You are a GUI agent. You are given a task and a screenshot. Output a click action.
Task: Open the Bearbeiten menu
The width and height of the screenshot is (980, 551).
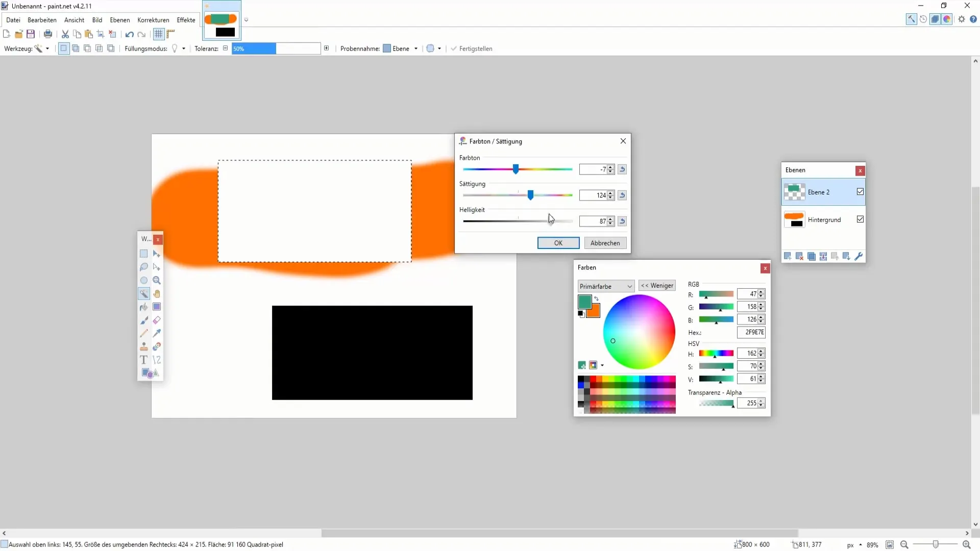(42, 20)
